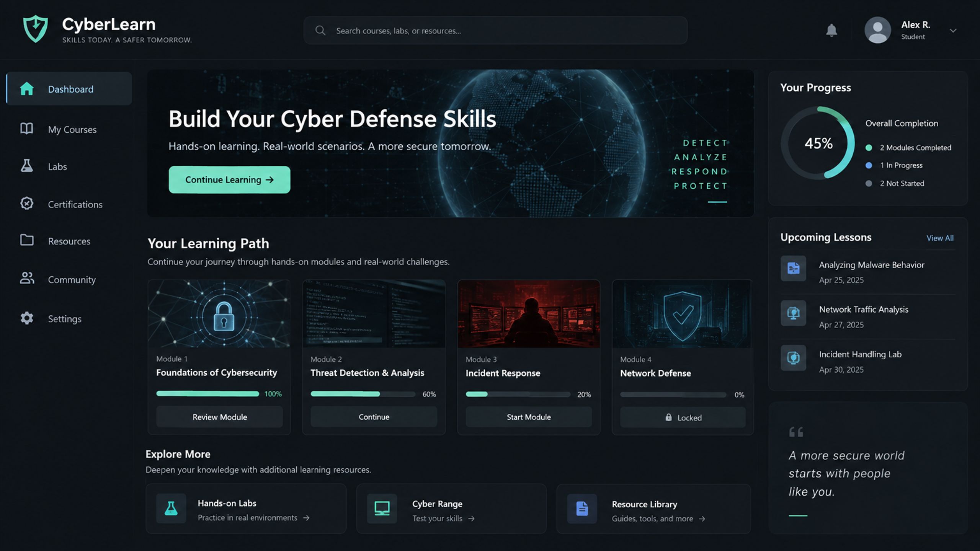Click the Incident Response 20% progress bar
980x551 pixels.
(518, 394)
